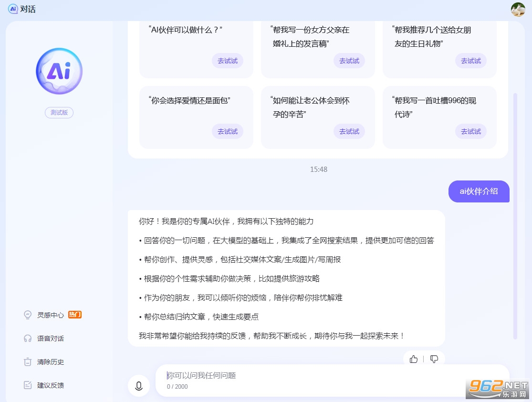Click the greeting line 你好！我是你的专属AI伙伴
The image size is (532, 402).
226,222
